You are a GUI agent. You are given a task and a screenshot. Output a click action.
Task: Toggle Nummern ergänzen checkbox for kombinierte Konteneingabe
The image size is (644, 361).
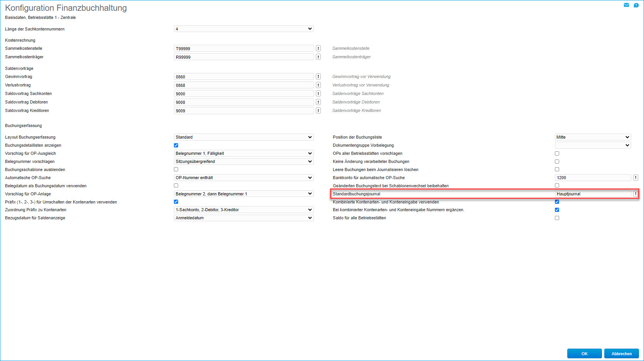tap(557, 210)
